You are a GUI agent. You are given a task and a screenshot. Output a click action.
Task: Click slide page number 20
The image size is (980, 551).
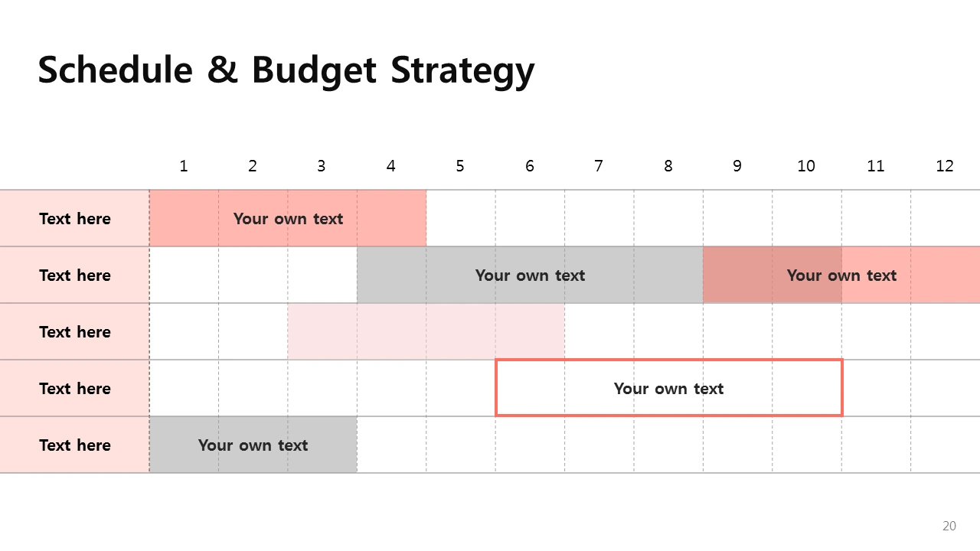point(949,526)
